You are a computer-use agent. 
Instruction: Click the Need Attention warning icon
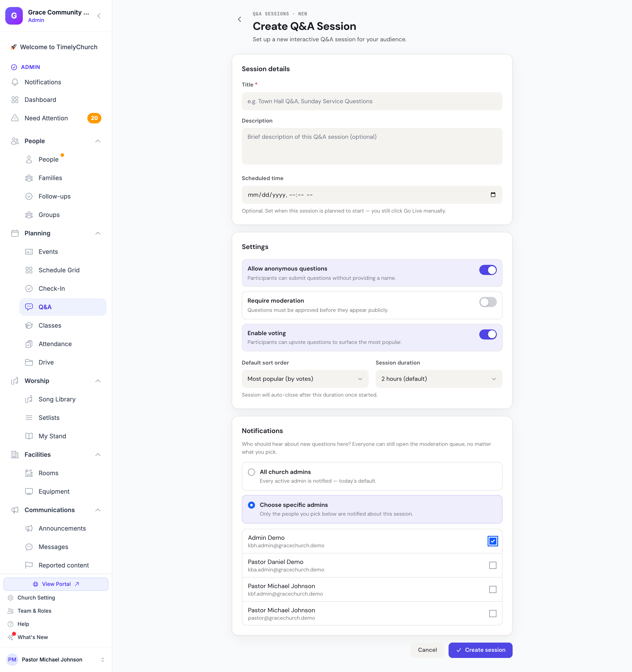[15, 118]
